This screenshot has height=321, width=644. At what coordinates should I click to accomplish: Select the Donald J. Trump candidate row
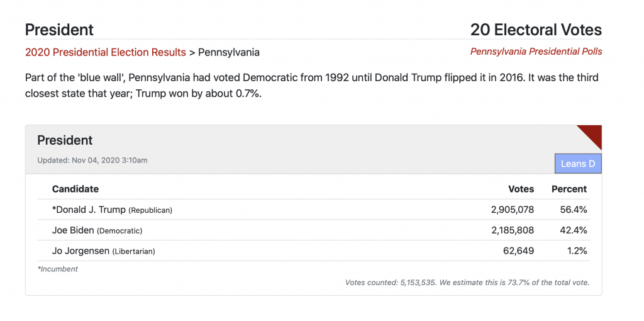coord(313,210)
